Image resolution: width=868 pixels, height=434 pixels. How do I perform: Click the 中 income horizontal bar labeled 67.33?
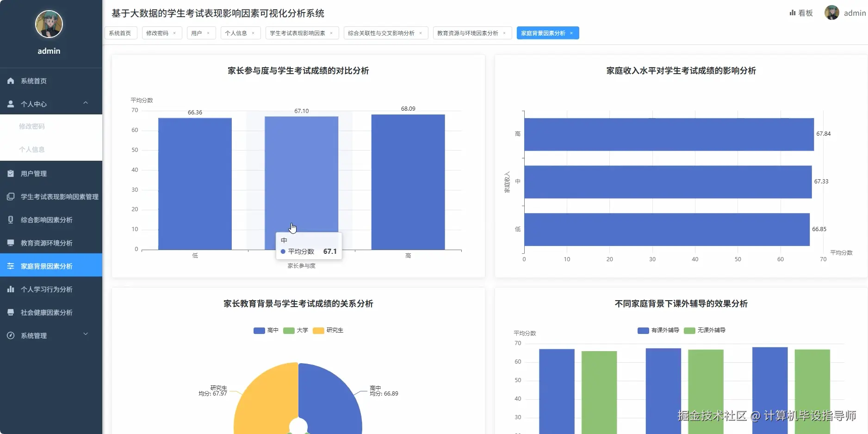tap(668, 182)
